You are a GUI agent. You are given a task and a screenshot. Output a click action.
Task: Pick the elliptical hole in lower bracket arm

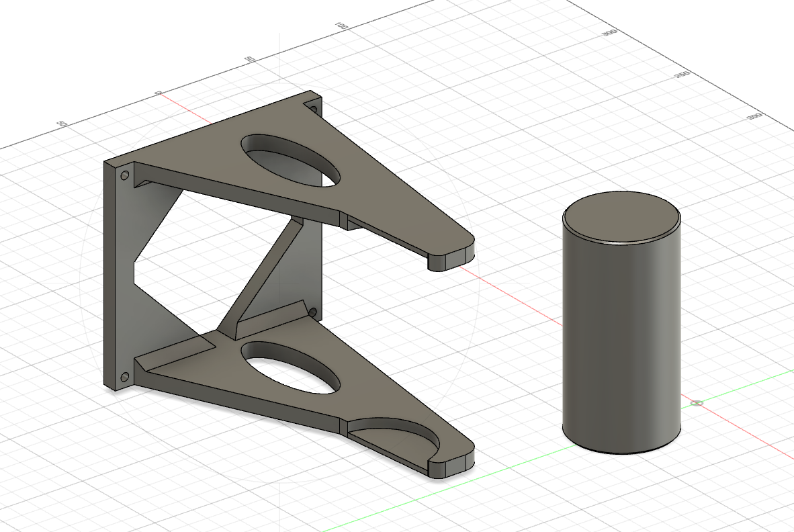[291, 367]
